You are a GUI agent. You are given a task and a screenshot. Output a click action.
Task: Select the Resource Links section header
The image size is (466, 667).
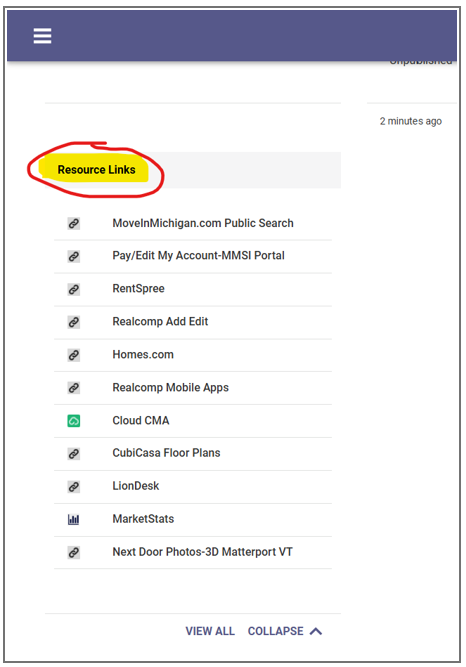pos(97,170)
